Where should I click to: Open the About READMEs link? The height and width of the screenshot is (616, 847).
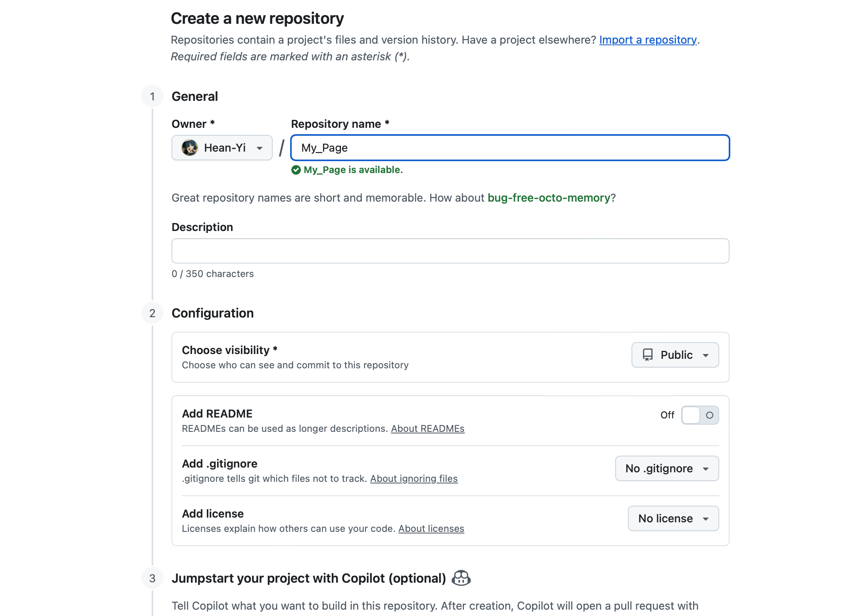[427, 429]
